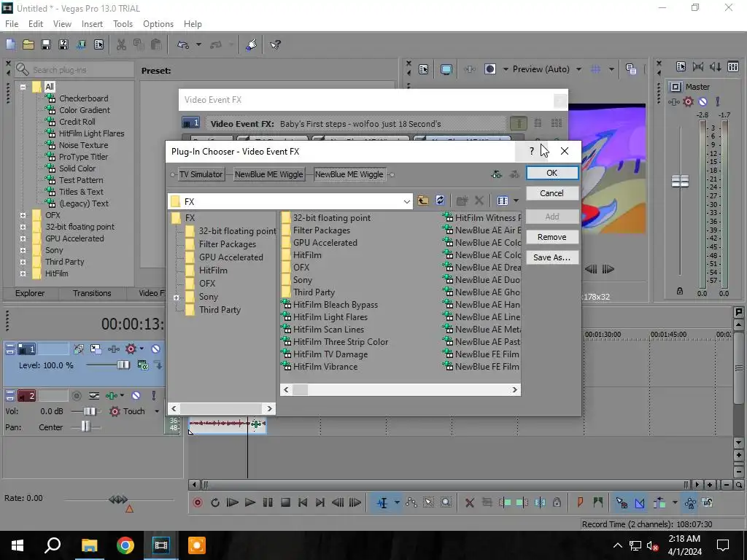The height and width of the screenshot is (560, 747).
Task: Click the What's This help icon in toolbar
Action: [x=275, y=44]
